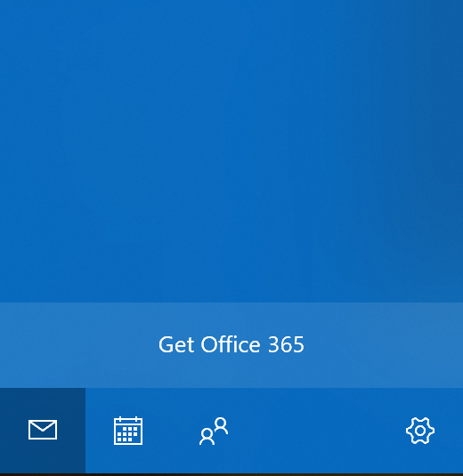Screen dimensions: 463x476
Task: Open Settings via the gear icon
Action: point(420,431)
